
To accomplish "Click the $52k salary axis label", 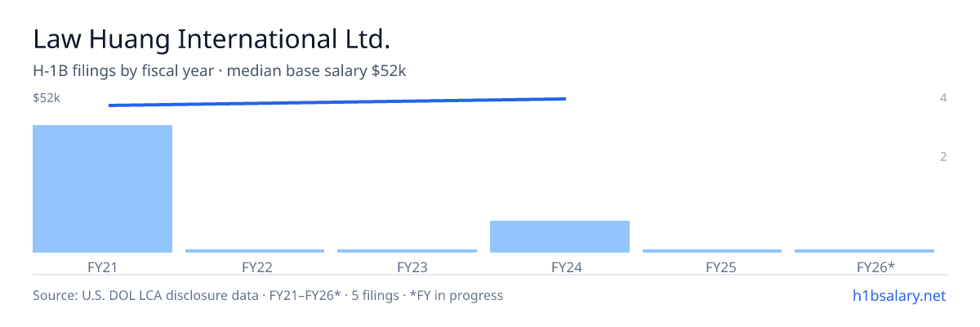I will click(47, 98).
